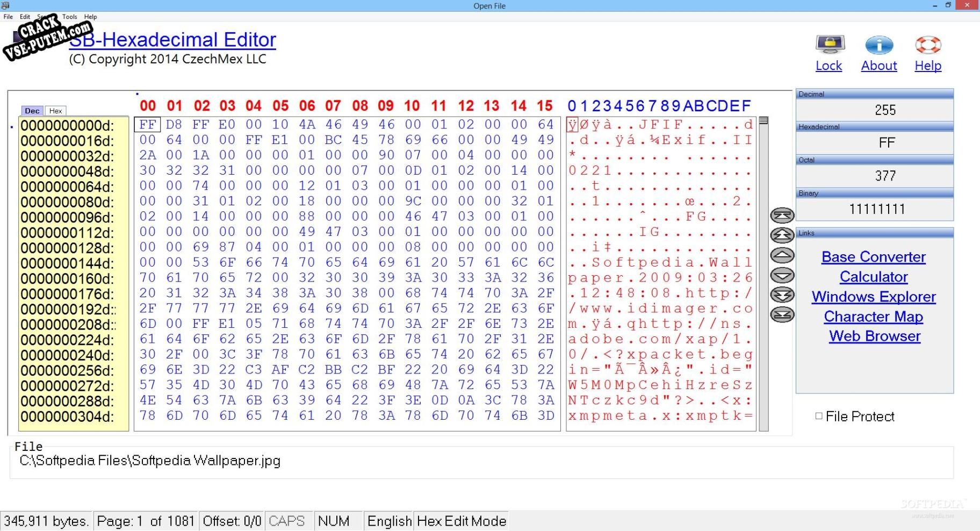This screenshot has height=531, width=980.
Task: Click the hex view scrollbar thumb
Action: click(x=763, y=121)
